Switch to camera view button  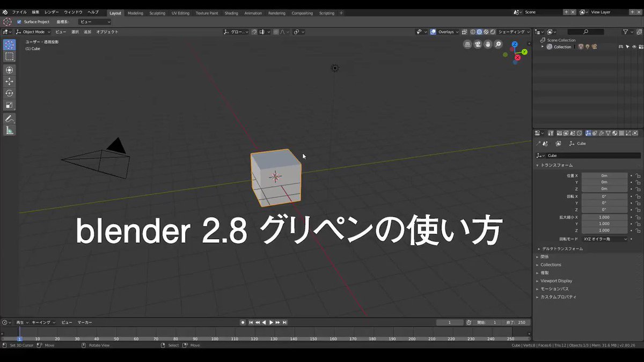[x=478, y=45]
